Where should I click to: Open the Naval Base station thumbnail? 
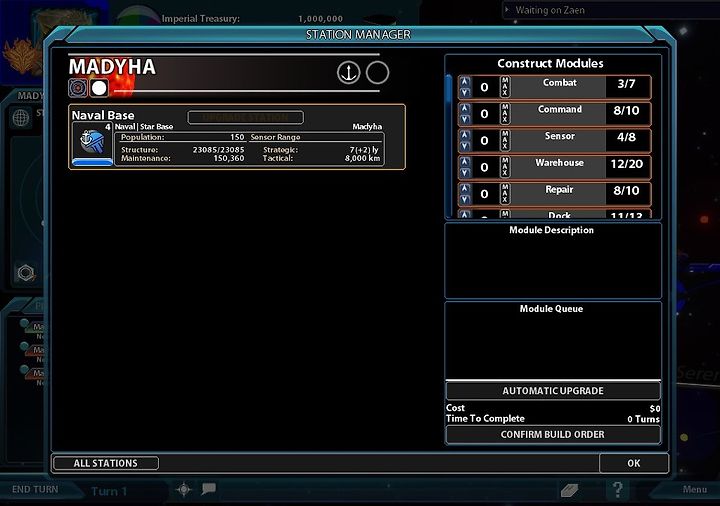coord(92,143)
